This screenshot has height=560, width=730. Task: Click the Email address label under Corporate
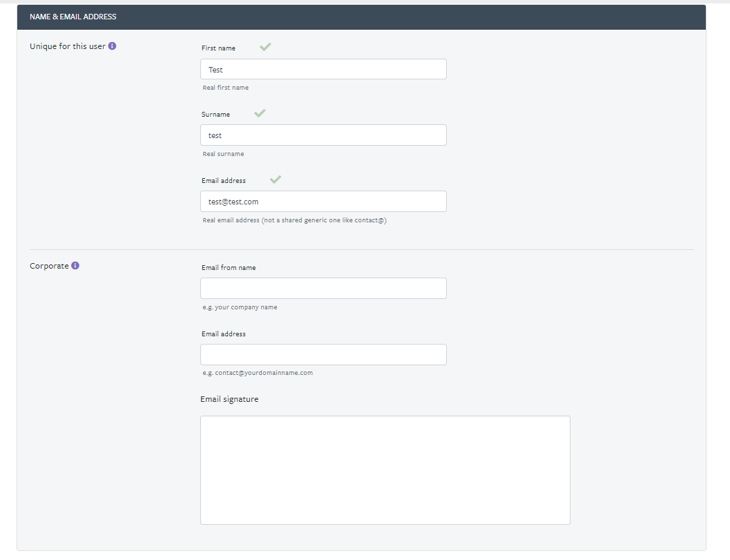[224, 334]
